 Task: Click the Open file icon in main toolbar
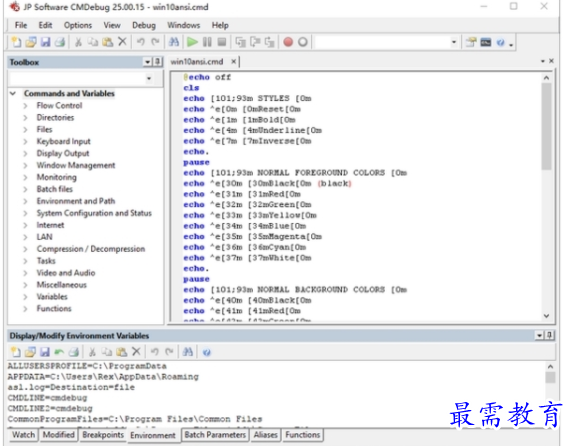coord(31,42)
